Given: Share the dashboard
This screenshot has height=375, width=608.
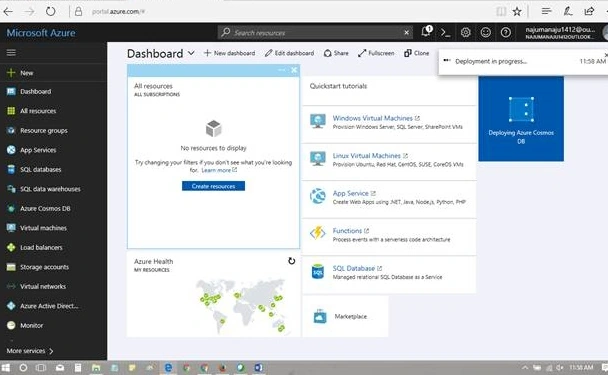Looking at the screenshot, I should coord(336,53).
